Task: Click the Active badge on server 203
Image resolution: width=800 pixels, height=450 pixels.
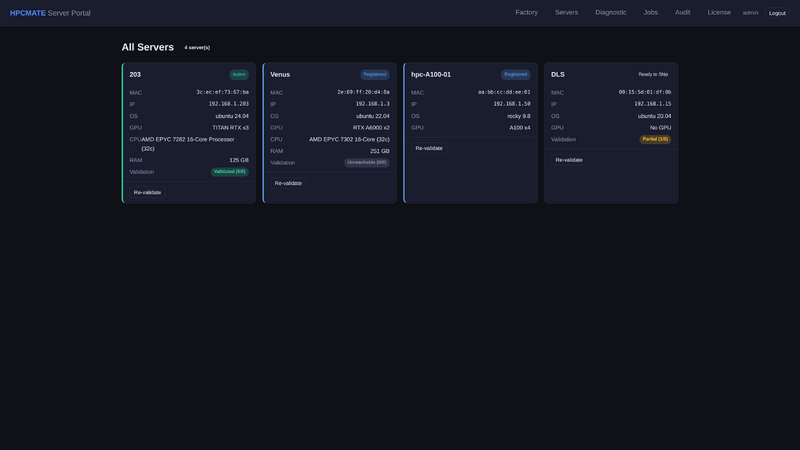Action: (x=239, y=74)
